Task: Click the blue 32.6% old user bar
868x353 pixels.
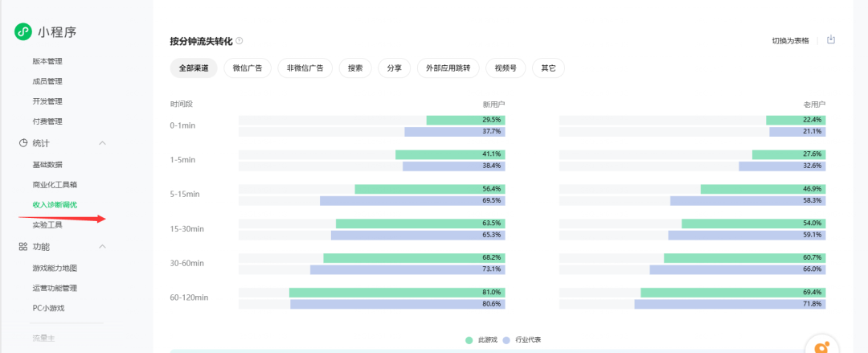Action: (782, 166)
